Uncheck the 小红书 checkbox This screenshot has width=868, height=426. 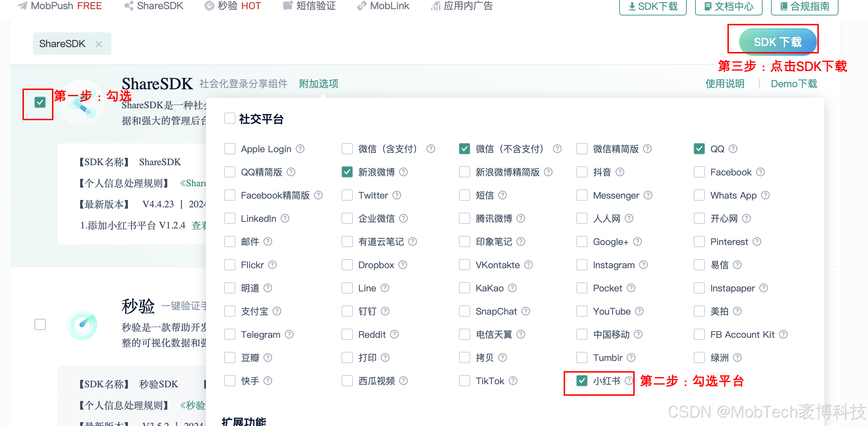pos(582,381)
